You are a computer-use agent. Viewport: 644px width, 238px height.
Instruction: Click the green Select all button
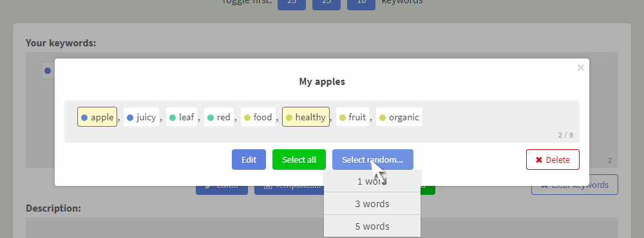pyautogui.click(x=299, y=160)
